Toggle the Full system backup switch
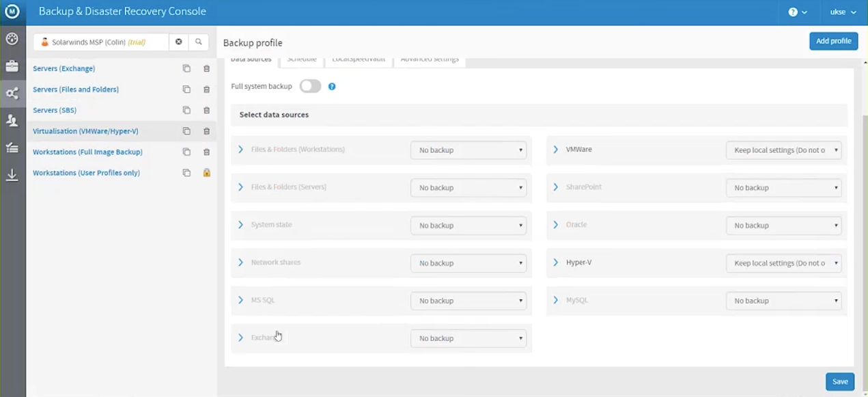The width and height of the screenshot is (868, 397). [310, 86]
